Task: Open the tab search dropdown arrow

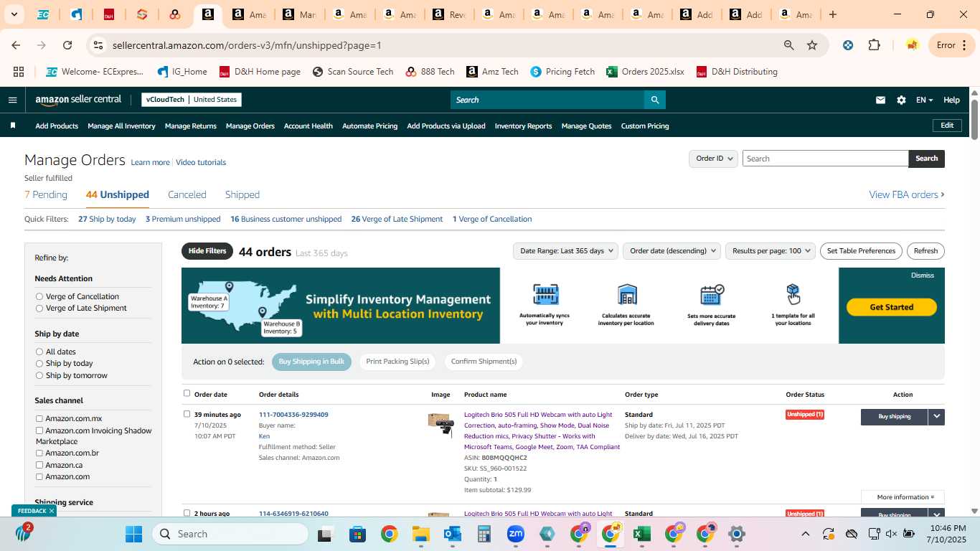Action: point(14,14)
